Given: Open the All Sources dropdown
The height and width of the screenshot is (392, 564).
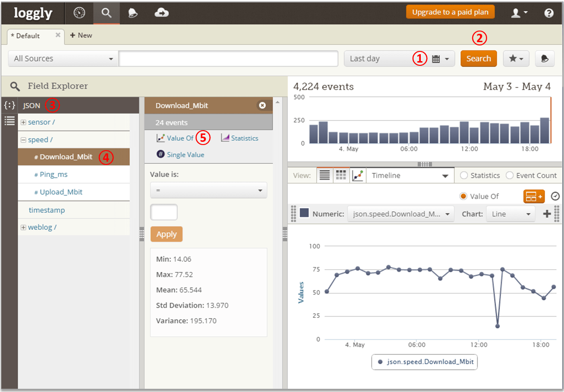Looking at the screenshot, I should [x=62, y=59].
